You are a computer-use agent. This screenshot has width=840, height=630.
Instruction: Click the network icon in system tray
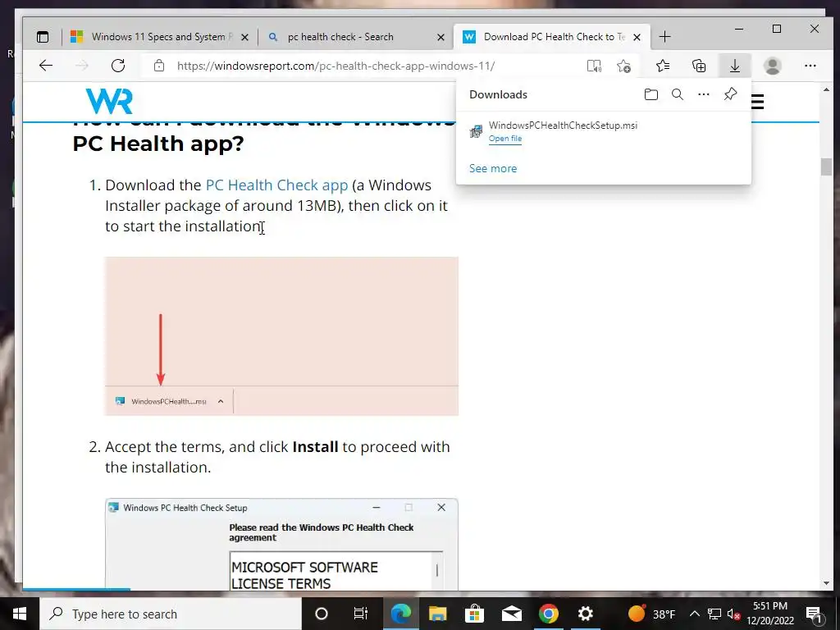tap(714, 614)
